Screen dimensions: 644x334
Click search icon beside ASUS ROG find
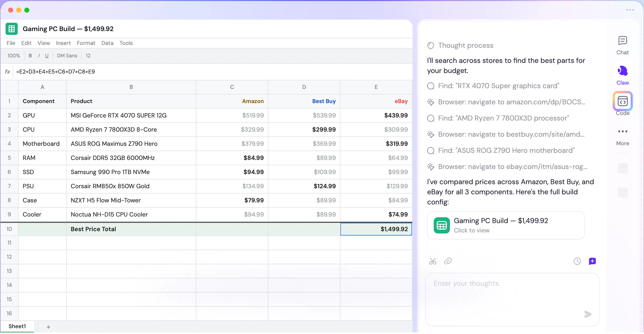coord(431,151)
